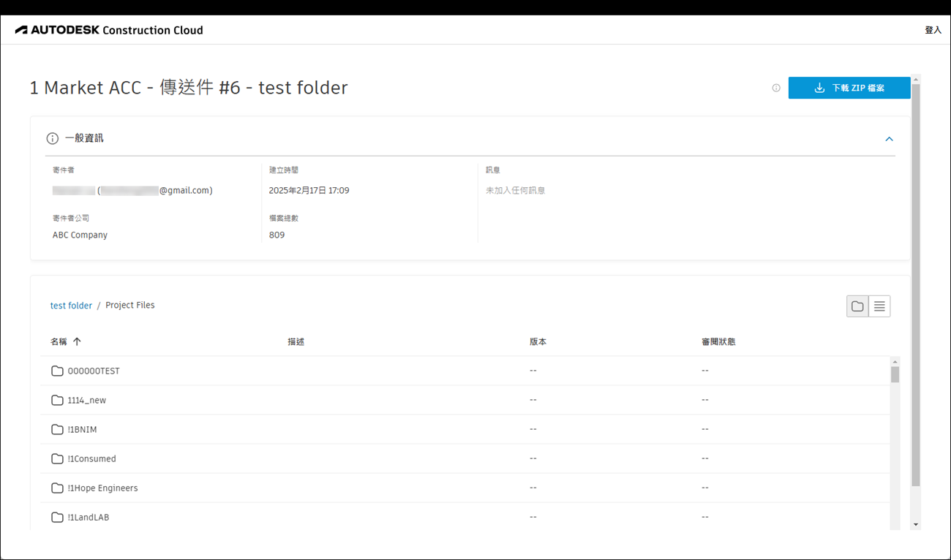Click the !1Consumed folder icon
Viewport: 951px width, 560px height.
[57, 458]
